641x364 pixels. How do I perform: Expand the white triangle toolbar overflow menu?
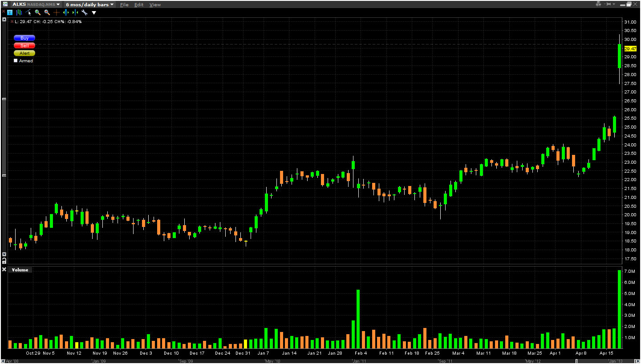point(94,12)
